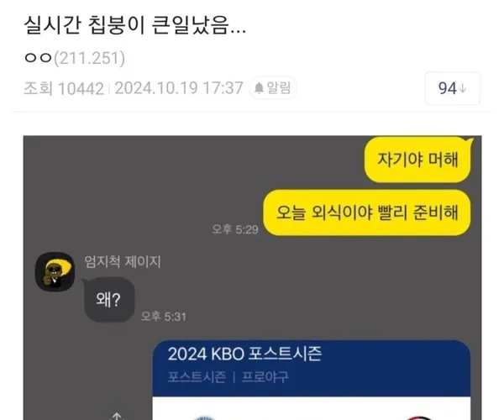The height and width of the screenshot is (420, 504).
Task: Click the post date 2024.10.19 17:37
Action: click(x=179, y=88)
